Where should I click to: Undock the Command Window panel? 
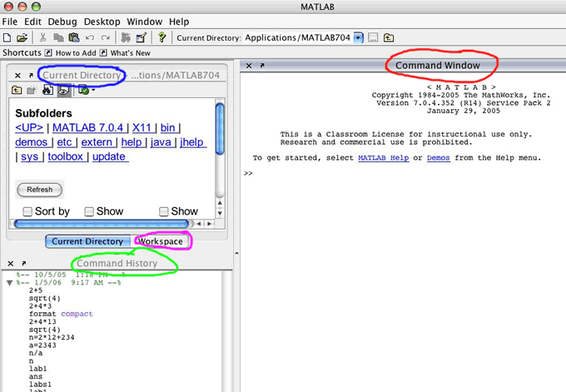click(x=262, y=65)
